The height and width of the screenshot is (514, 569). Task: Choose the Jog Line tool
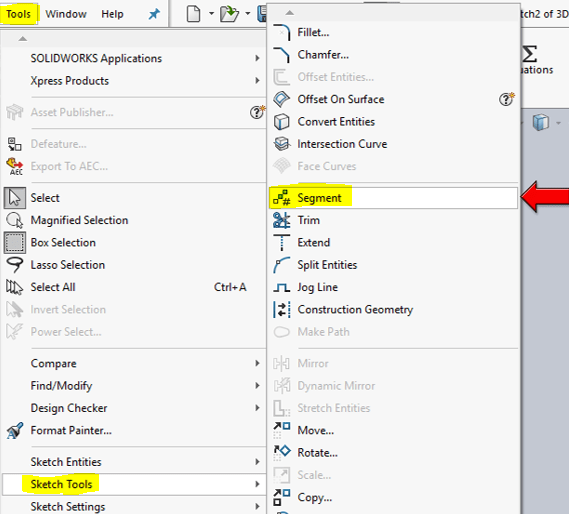coord(393,287)
